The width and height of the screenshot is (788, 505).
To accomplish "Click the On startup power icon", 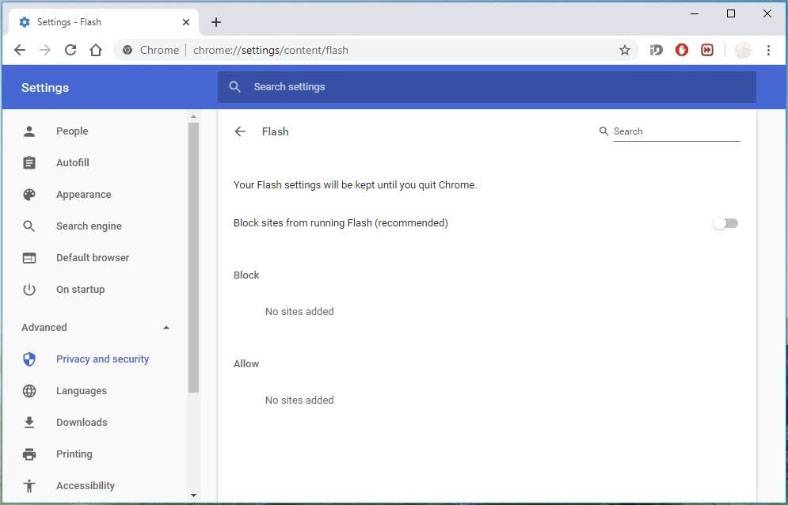I will click(x=29, y=289).
